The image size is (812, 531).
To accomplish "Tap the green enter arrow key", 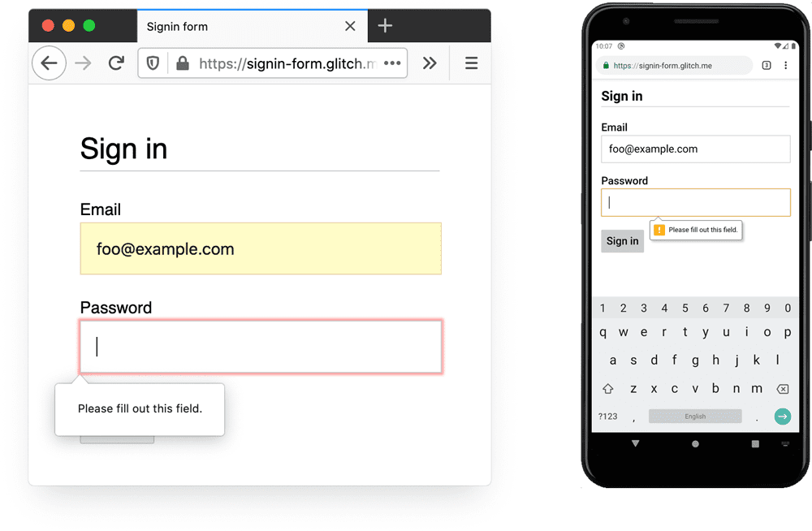I will tap(782, 416).
